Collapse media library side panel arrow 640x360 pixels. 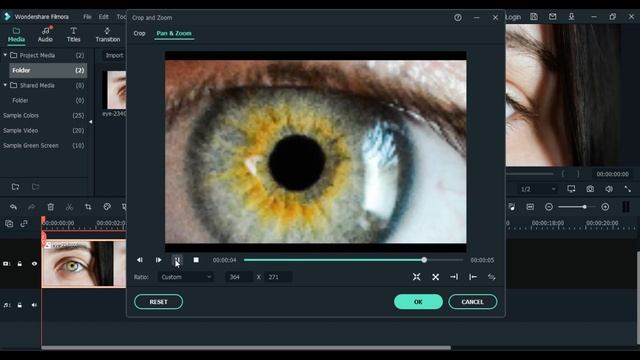[91, 122]
